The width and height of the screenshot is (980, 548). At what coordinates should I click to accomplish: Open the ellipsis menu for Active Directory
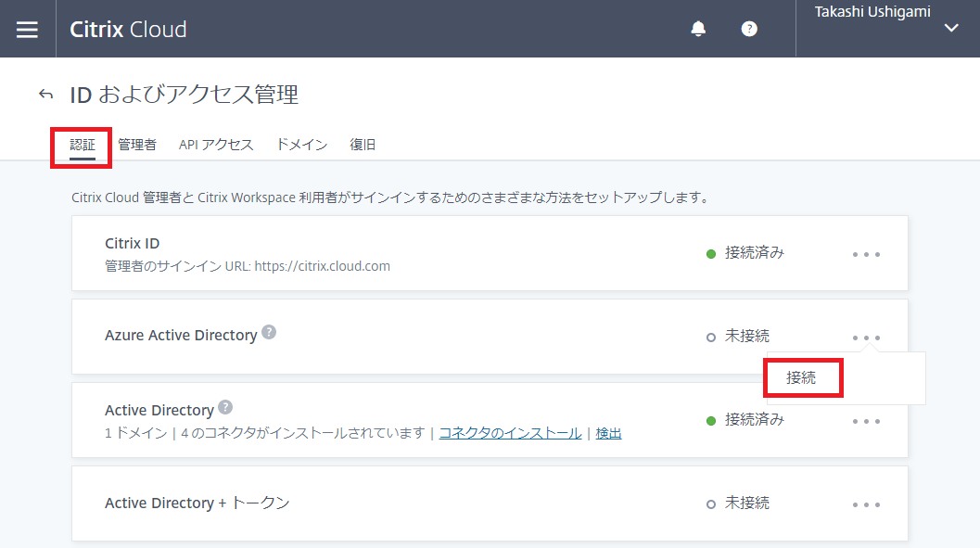coord(866,420)
